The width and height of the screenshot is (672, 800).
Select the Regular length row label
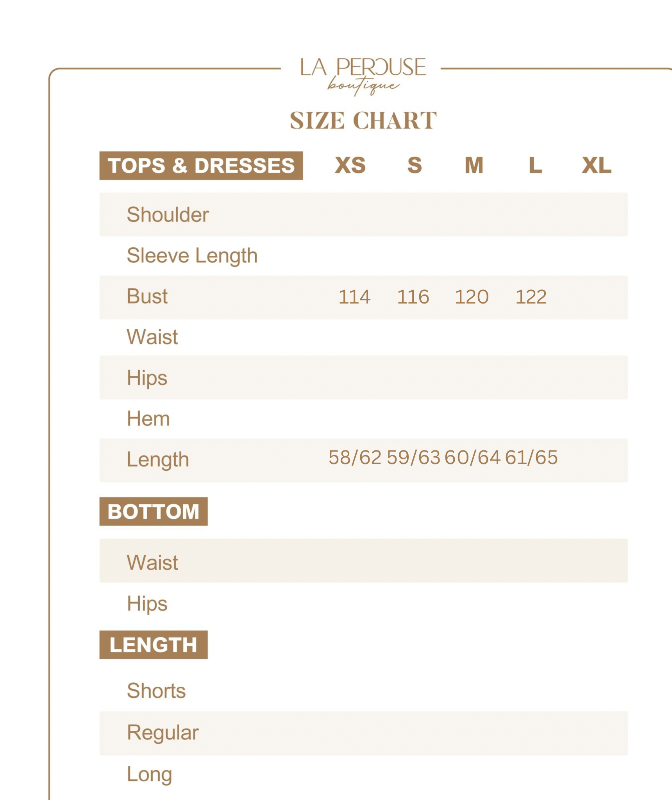pos(163,733)
